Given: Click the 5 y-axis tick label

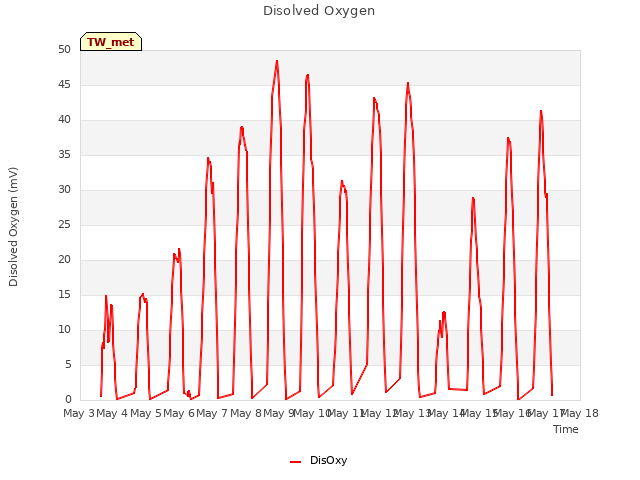Looking at the screenshot, I should (x=68, y=364).
